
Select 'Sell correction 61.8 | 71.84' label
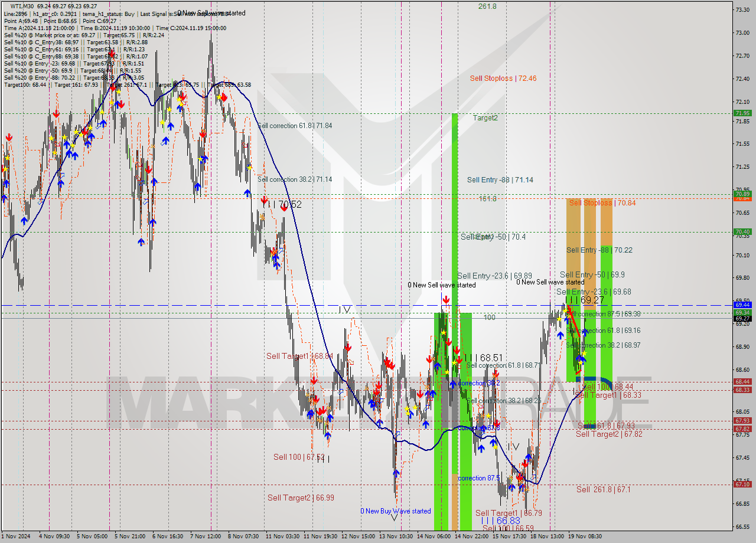click(295, 126)
